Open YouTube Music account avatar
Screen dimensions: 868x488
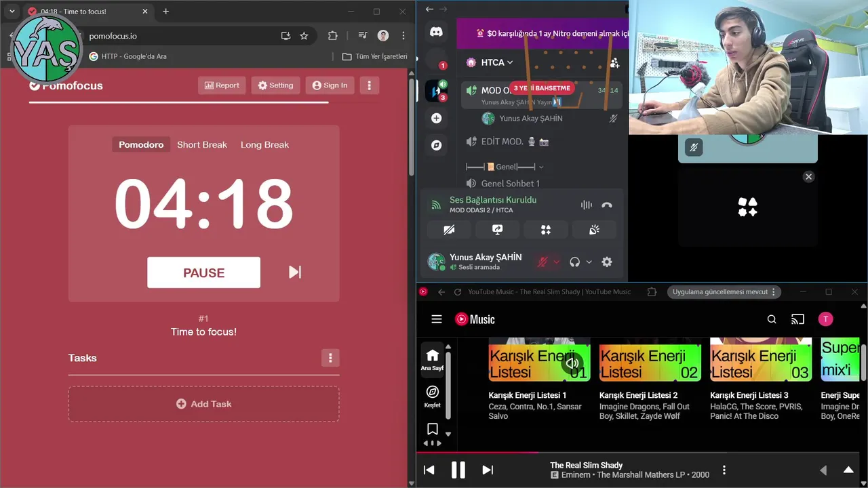[x=825, y=319]
